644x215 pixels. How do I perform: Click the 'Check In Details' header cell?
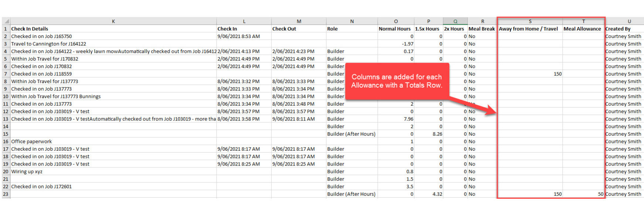click(x=30, y=29)
